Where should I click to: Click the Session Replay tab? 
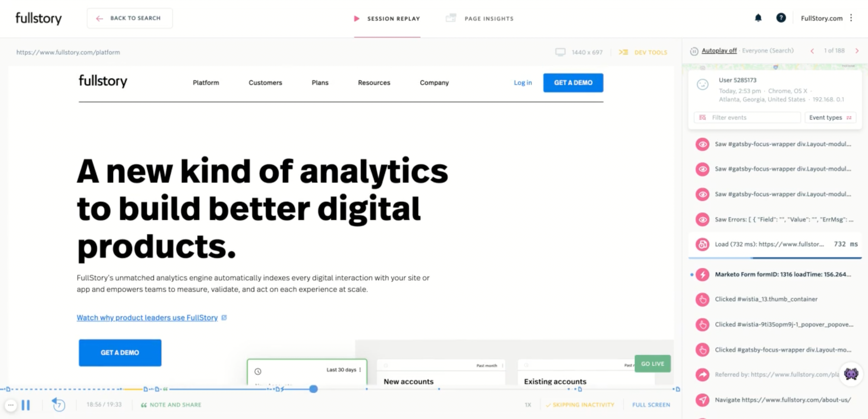[x=387, y=18]
